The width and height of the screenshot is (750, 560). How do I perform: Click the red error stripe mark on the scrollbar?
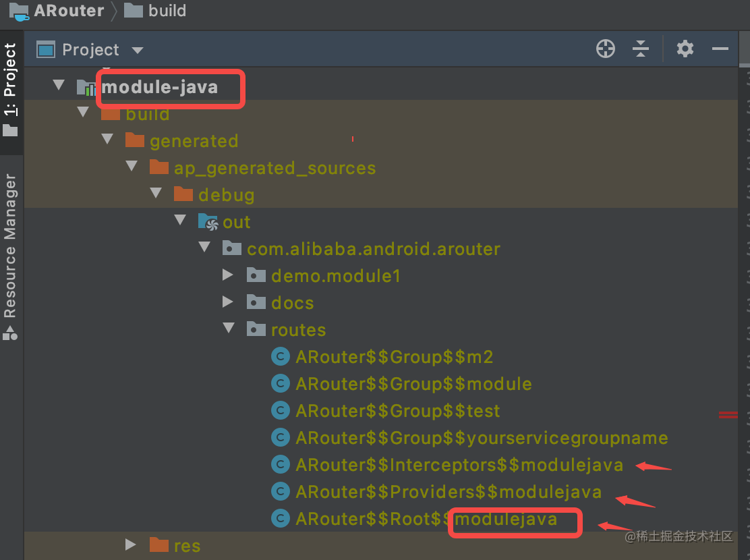coord(728,415)
